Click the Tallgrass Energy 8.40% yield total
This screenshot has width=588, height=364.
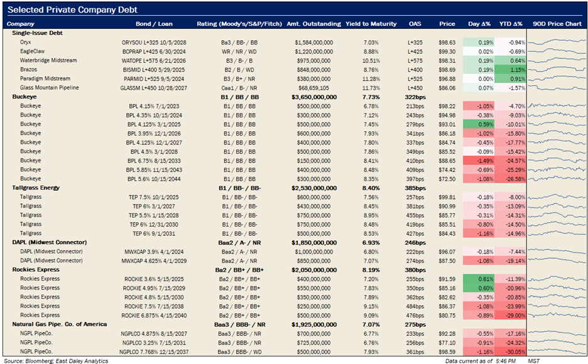tap(371, 188)
